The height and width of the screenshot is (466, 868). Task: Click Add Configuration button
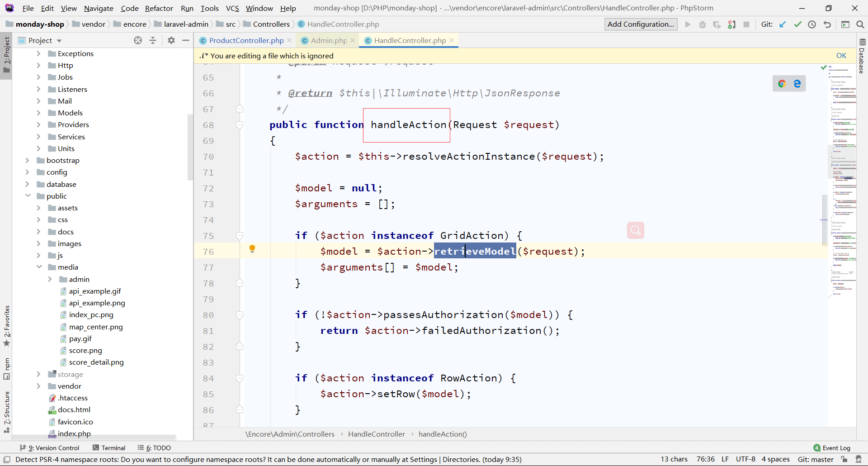tap(641, 24)
